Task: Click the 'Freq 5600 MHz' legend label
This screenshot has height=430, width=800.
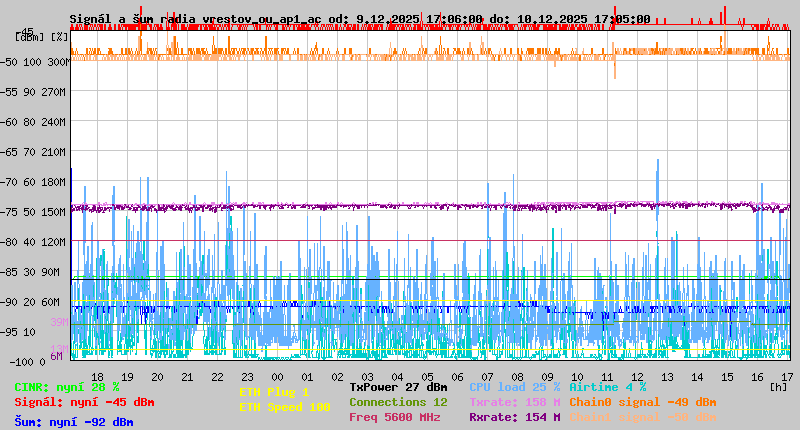Action: coord(395,417)
